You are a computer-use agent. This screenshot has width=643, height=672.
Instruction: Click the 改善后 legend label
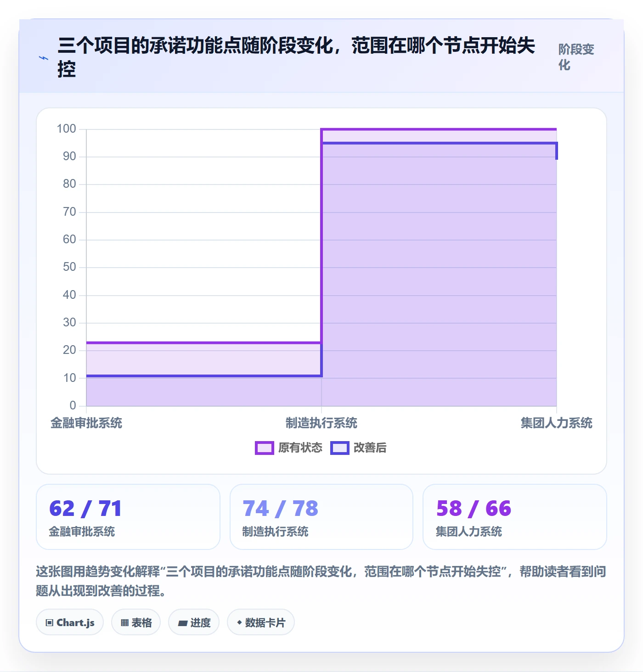point(370,448)
